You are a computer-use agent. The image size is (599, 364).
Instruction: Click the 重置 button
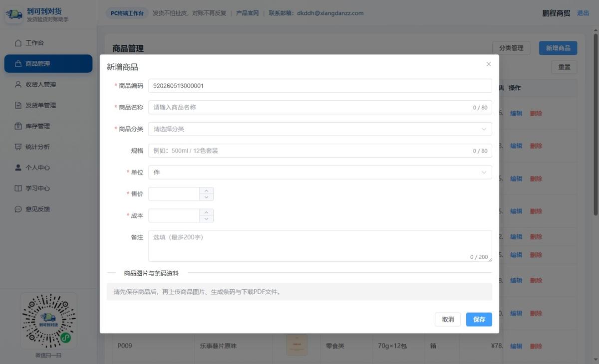(x=564, y=67)
